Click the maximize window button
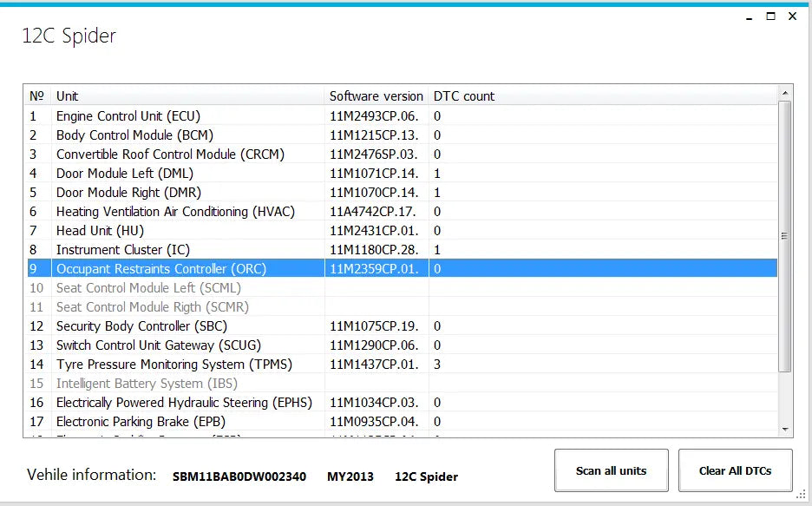Image resolution: width=812 pixels, height=506 pixels. click(x=769, y=16)
